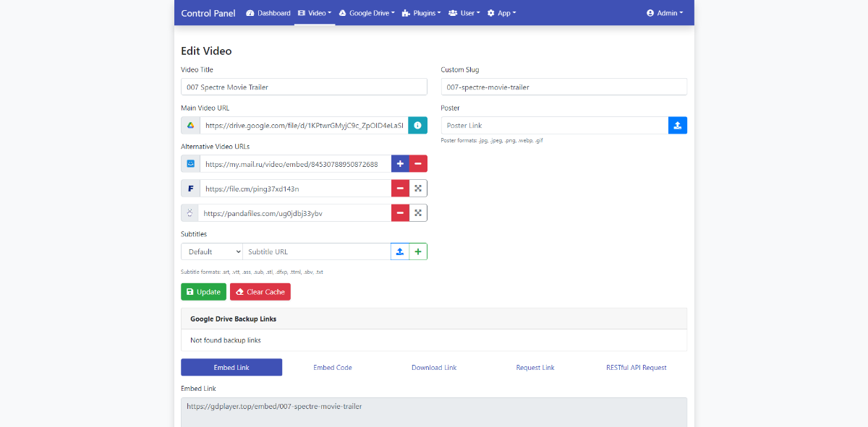Screen dimensions: 868x427
Task: Click the green Update button
Action: coord(203,292)
